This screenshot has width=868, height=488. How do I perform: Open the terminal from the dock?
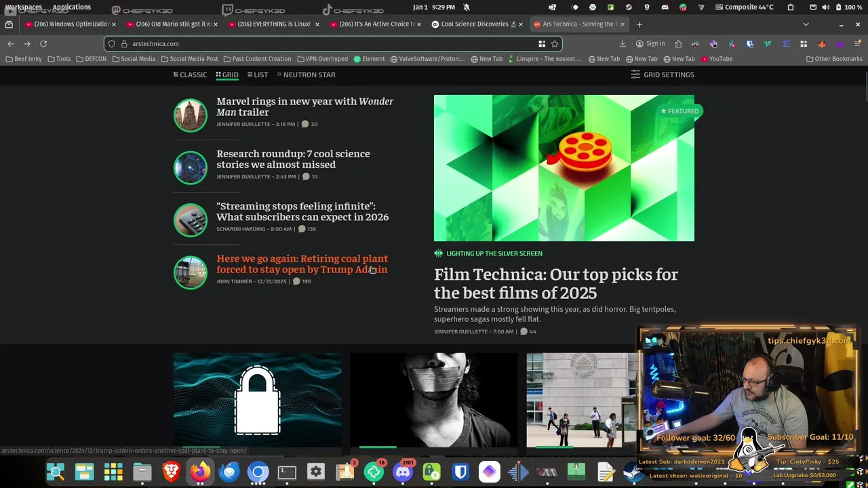tap(287, 472)
